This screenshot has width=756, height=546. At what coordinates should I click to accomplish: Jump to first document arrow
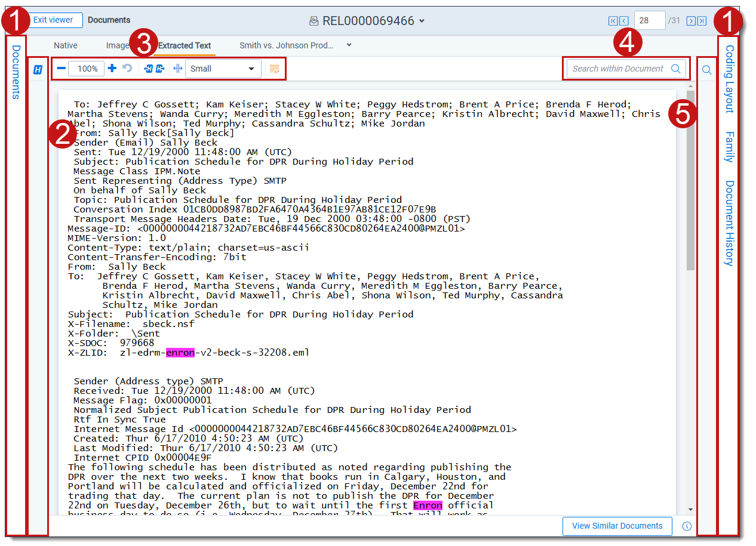pyautogui.click(x=613, y=21)
